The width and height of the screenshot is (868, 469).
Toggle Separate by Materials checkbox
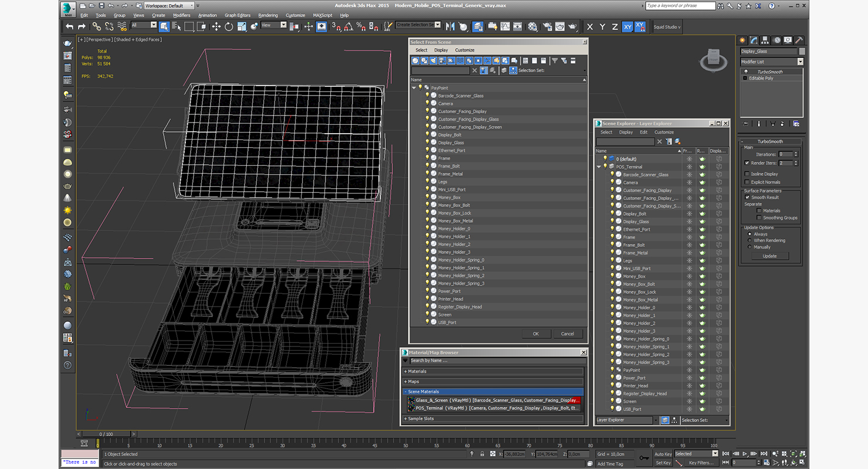click(x=759, y=210)
